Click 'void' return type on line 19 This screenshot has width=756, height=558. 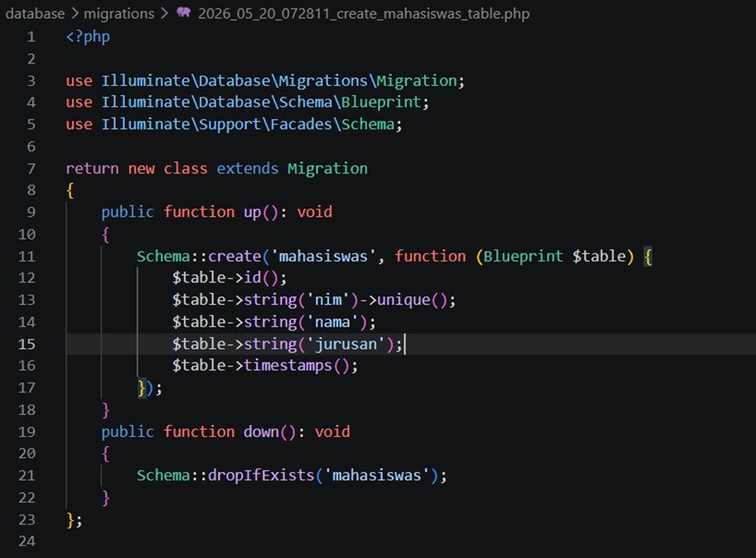(332, 432)
